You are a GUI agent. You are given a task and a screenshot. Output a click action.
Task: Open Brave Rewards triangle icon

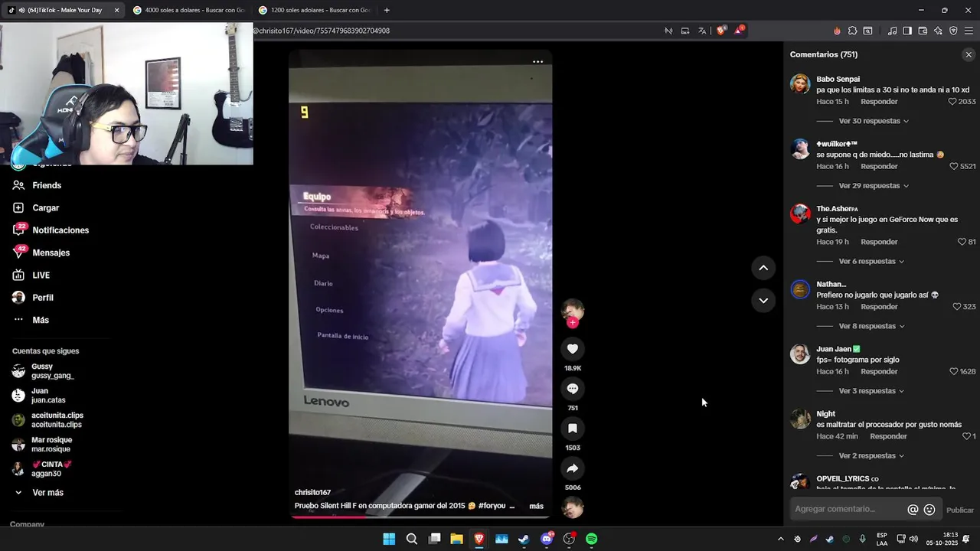tap(739, 31)
